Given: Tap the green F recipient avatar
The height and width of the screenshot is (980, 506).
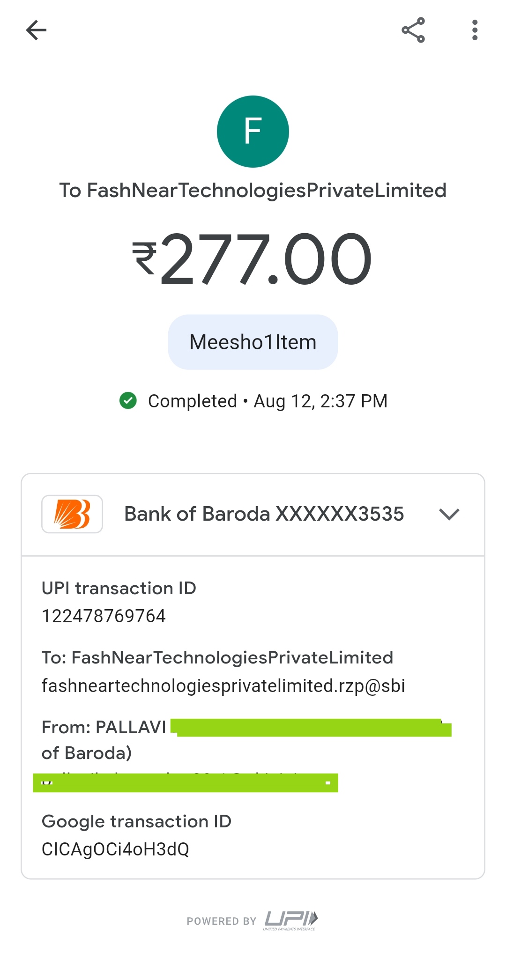Looking at the screenshot, I should 253,132.
